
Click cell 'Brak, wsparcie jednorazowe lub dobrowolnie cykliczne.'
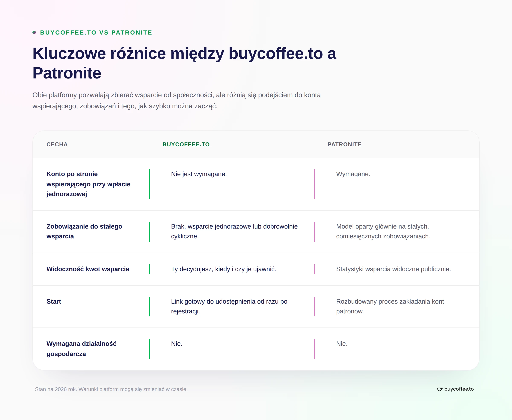pyautogui.click(x=234, y=231)
